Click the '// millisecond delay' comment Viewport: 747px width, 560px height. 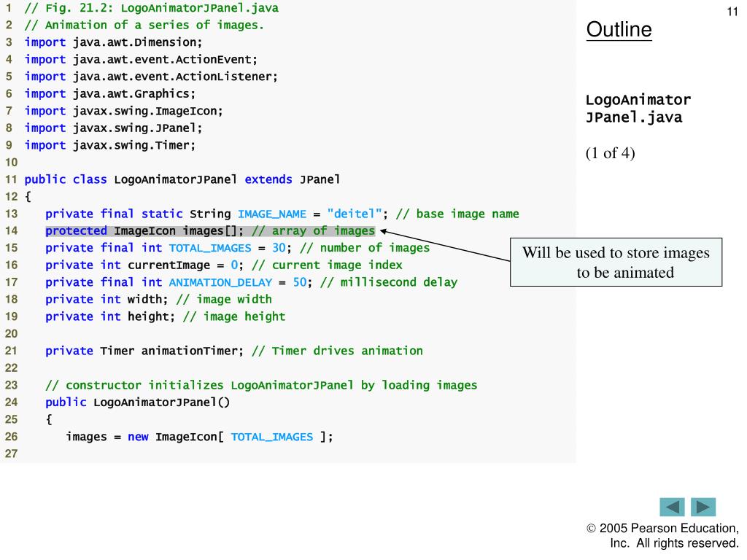click(x=389, y=282)
